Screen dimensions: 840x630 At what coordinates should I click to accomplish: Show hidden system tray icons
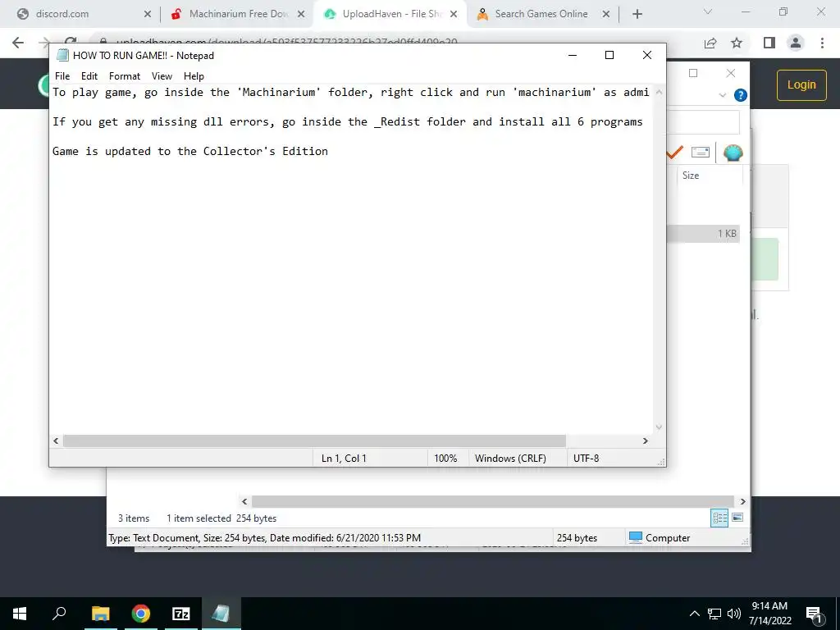coord(694,614)
